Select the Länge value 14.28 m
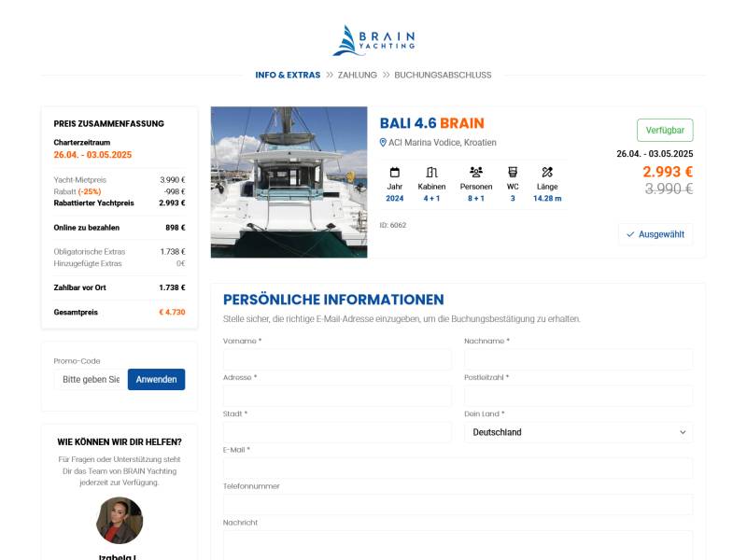The height and width of the screenshot is (560, 747). click(x=547, y=199)
